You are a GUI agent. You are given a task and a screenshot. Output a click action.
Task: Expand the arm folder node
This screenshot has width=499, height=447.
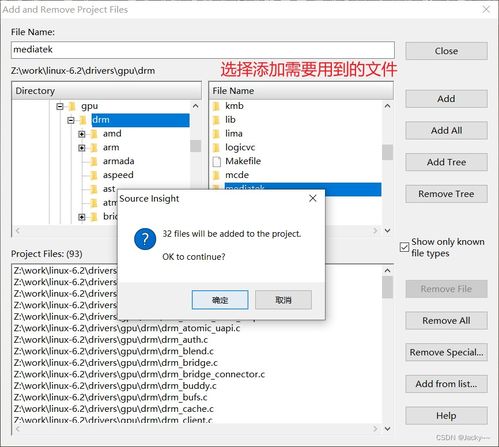pos(82,148)
